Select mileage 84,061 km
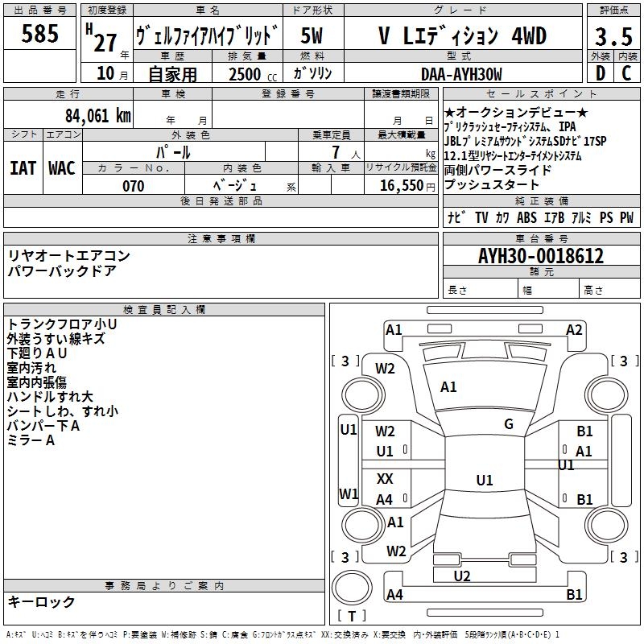Viewport: 644px width, 644px height. coord(98,115)
